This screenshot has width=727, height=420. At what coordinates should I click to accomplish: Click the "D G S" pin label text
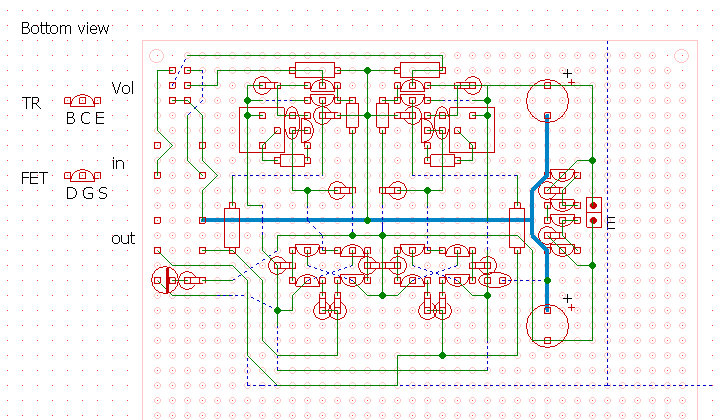tap(86, 193)
